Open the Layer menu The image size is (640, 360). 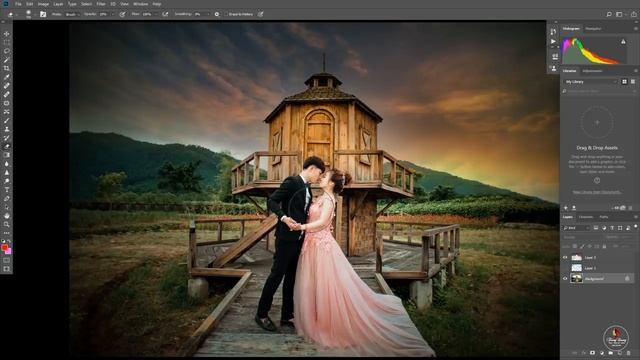coord(58,4)
